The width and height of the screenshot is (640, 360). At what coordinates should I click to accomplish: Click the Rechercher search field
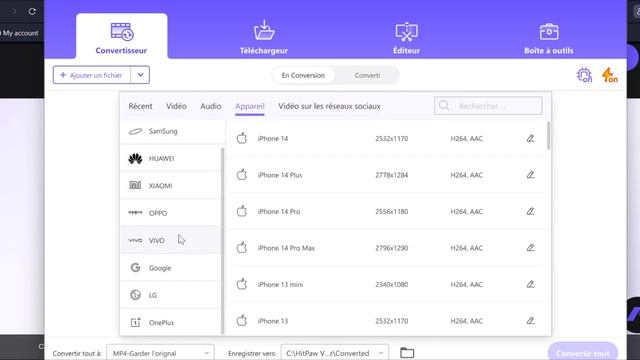pos(488,106)
